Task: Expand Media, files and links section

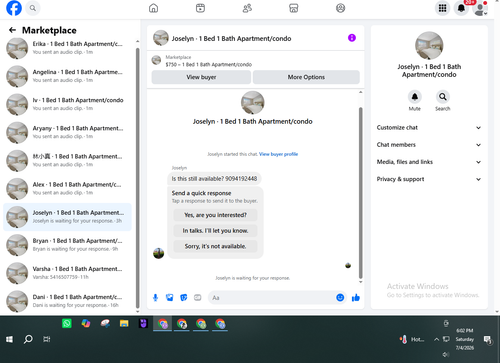Action: click(x=429, y=162)
